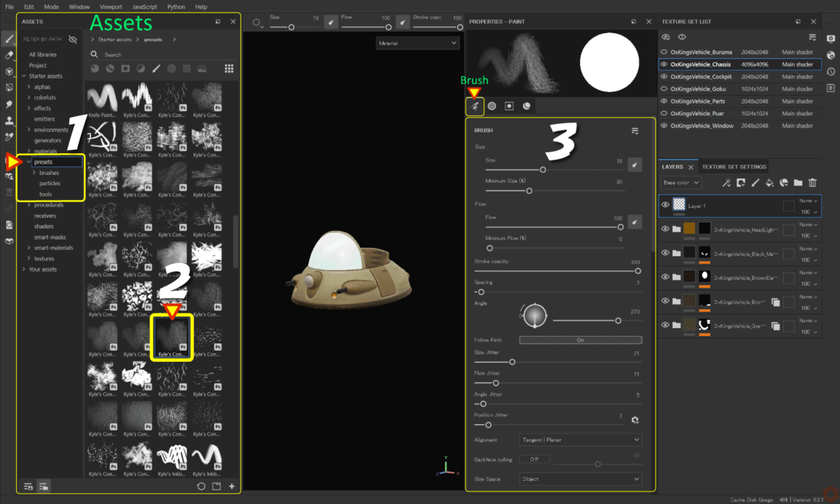Delete the selected layer using the trash icon

[x=812, y=183]
